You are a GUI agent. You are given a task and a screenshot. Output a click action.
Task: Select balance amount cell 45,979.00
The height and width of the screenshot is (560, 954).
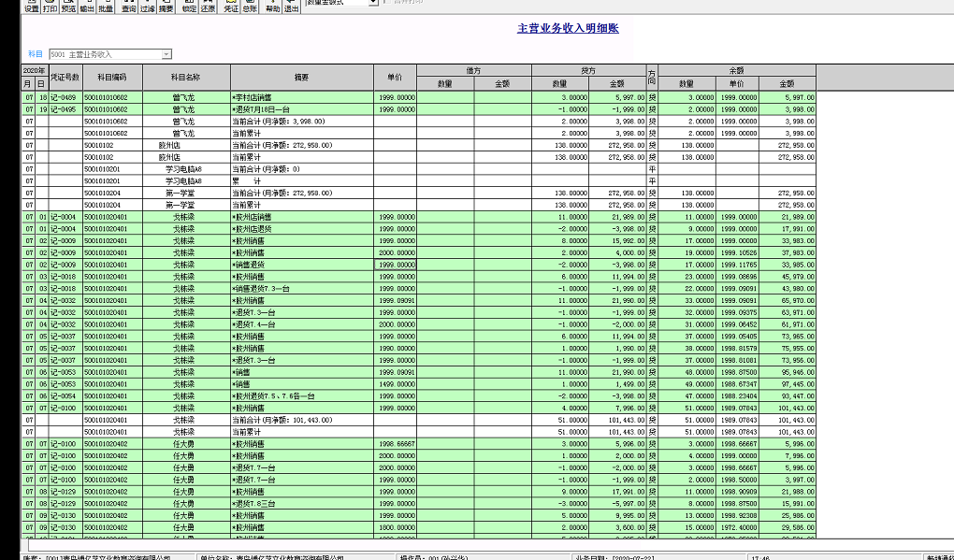(788, 277)
